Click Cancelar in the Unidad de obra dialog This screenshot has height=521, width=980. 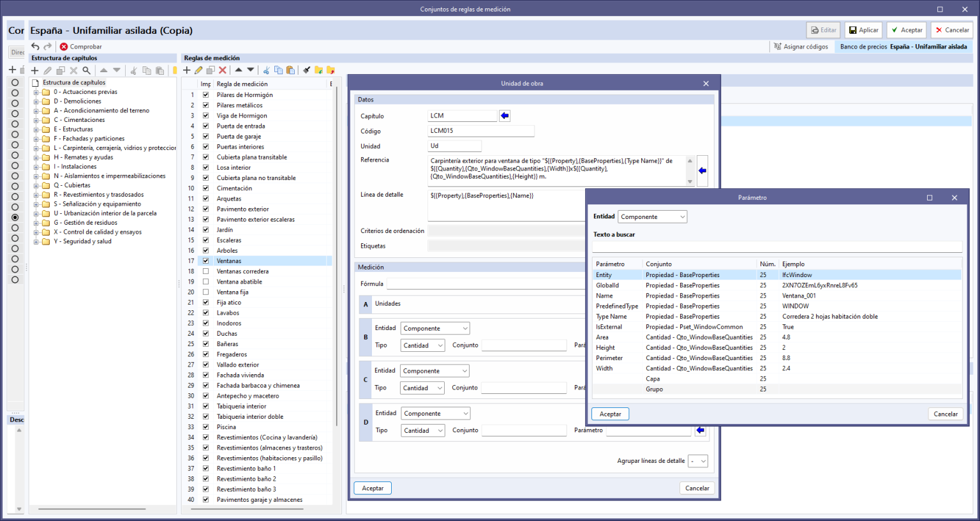697,488
